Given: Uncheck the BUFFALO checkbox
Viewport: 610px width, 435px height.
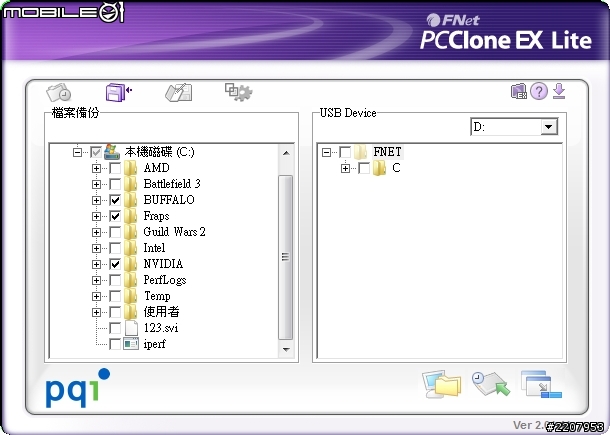Looking at the screenshot, I should [x=115, y=200].
